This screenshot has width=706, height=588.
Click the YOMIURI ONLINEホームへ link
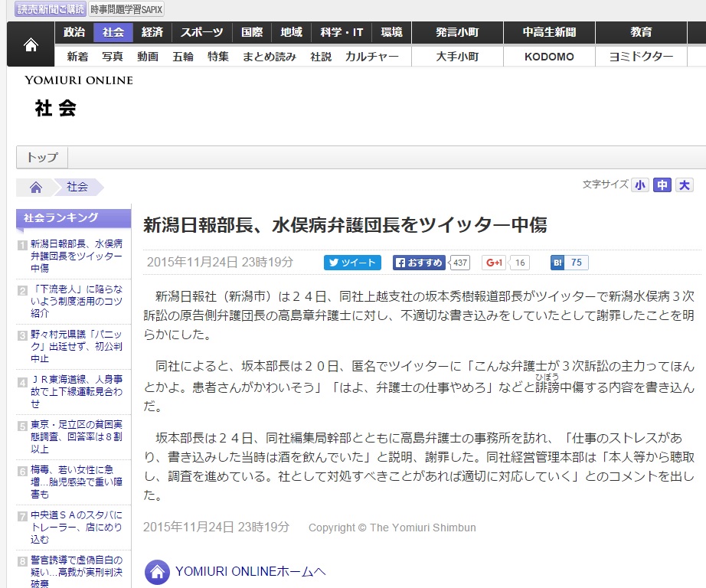pos(250,571)
